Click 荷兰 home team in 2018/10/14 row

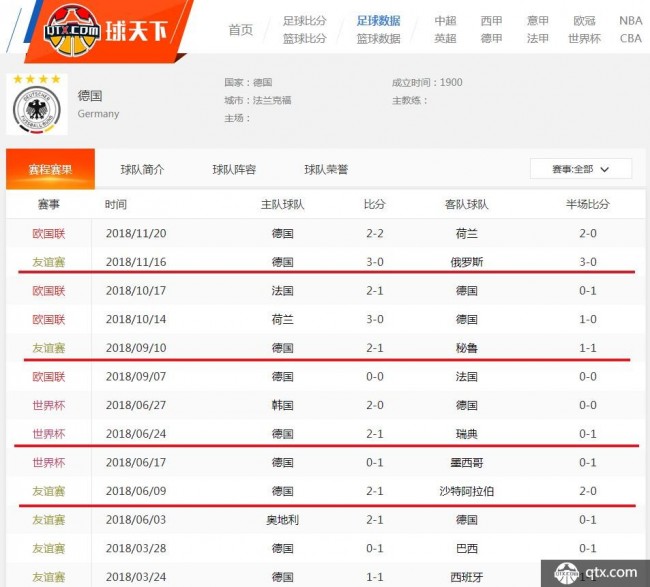(283, 319)
